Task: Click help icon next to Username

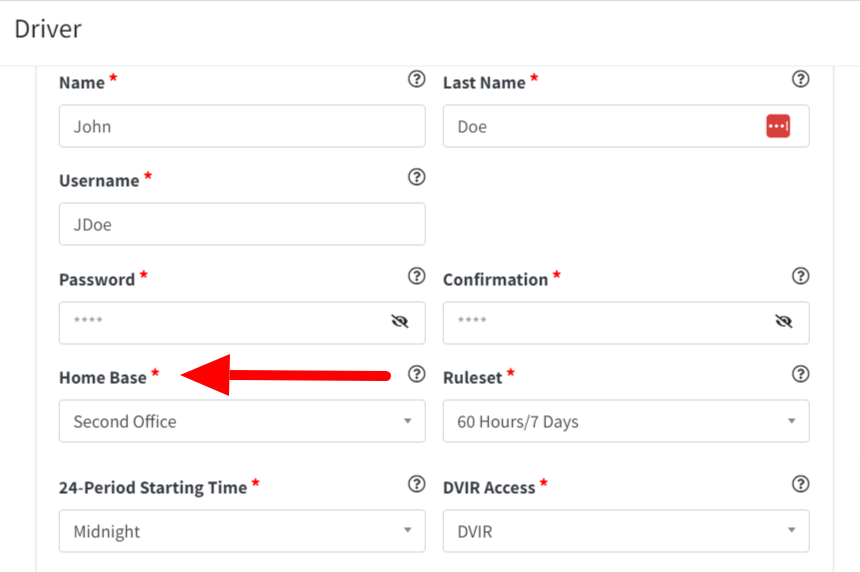Action: click(x=417, y=177)
